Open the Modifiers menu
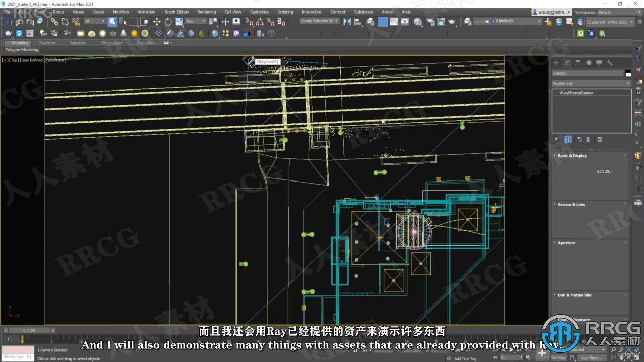 [121, 12]
